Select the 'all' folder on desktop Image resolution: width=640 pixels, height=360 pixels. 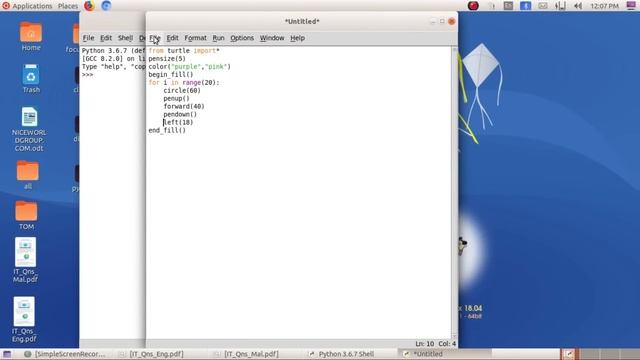coord(27,175)
